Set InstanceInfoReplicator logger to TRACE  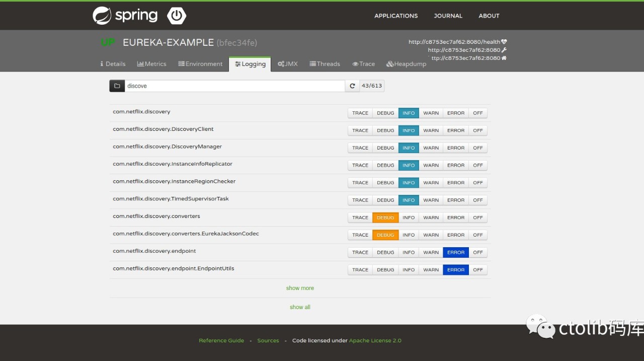(x=360, y=165)
